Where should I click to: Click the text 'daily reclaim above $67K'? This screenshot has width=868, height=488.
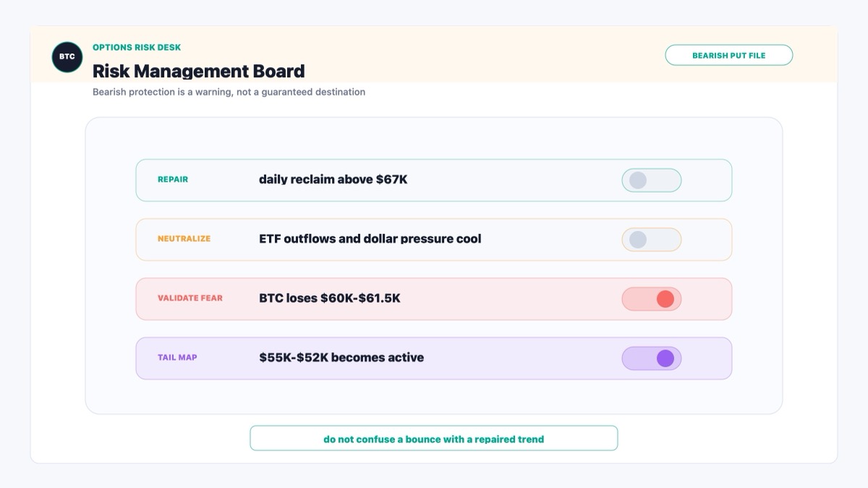point(333,179)
